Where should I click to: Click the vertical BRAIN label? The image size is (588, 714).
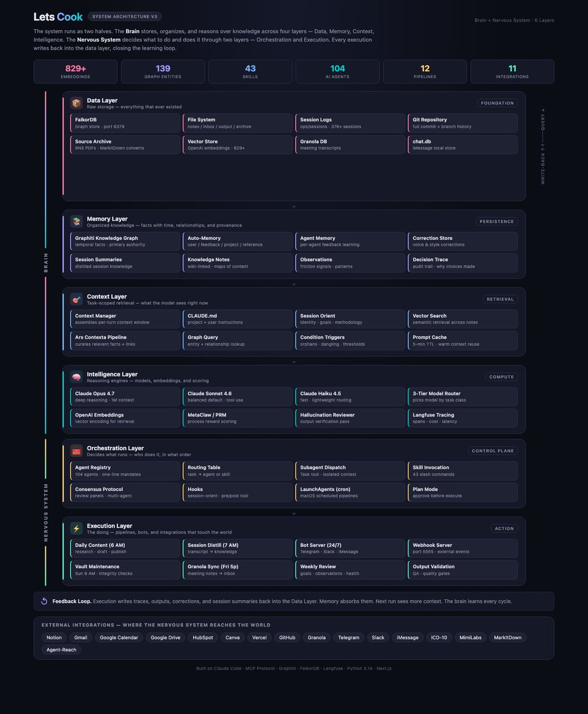point(46,263)
